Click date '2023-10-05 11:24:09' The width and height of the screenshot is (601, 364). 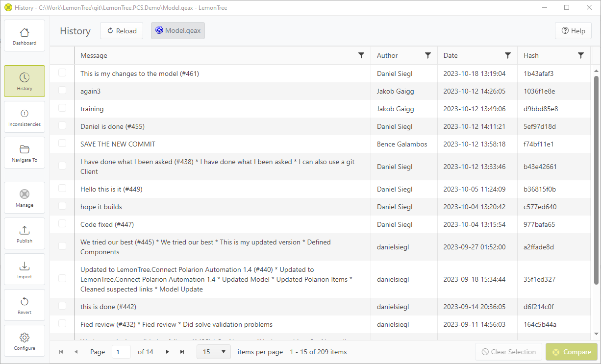[x=475, y=189]
